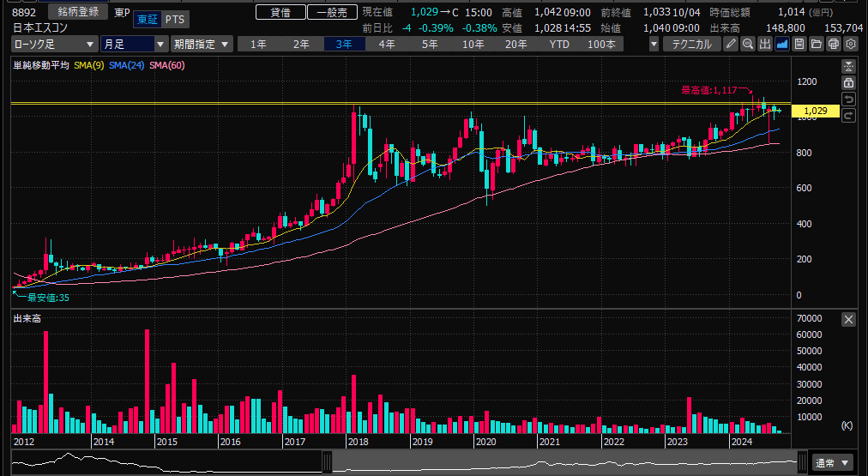Activate the area chart display icon
The height and width of the screenshot is (476, 868).
click(782, 44)
